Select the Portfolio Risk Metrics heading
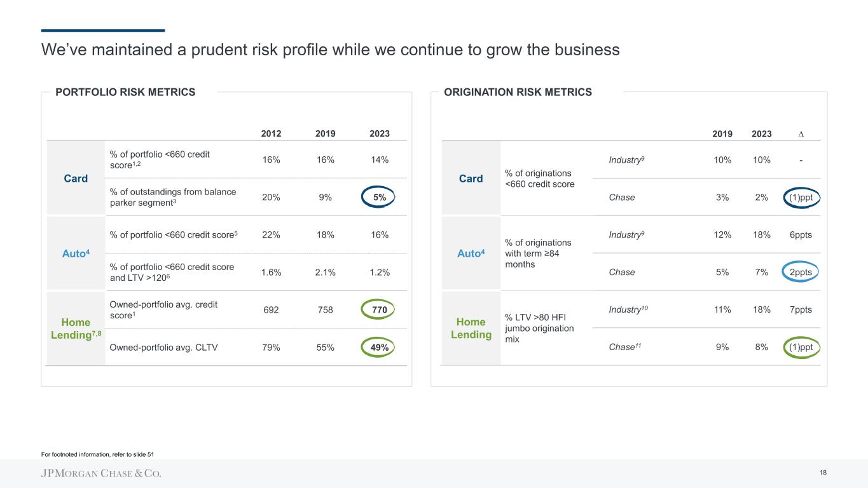868x488 pixels. point(125,92)
